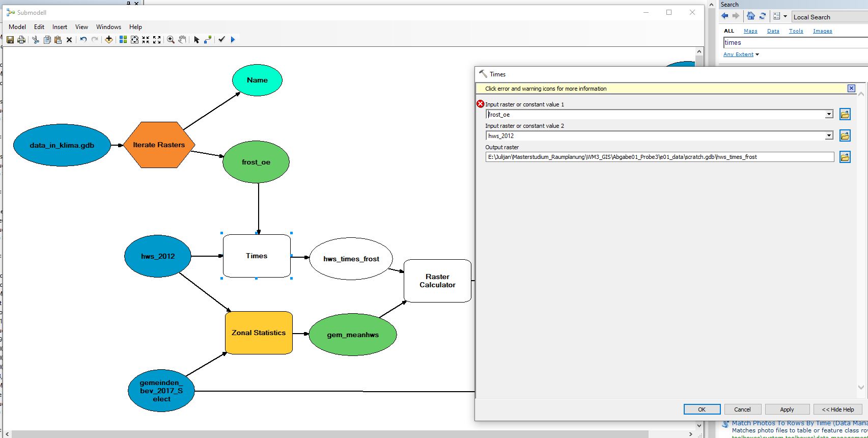
Task: Refresh the Search window results
Action: coord(762,16)
